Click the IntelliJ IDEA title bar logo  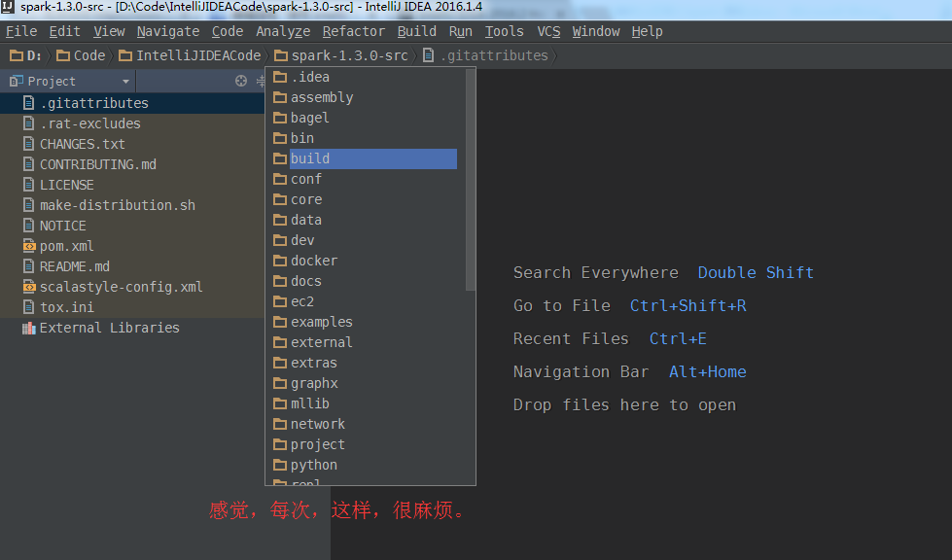(7, 7)
